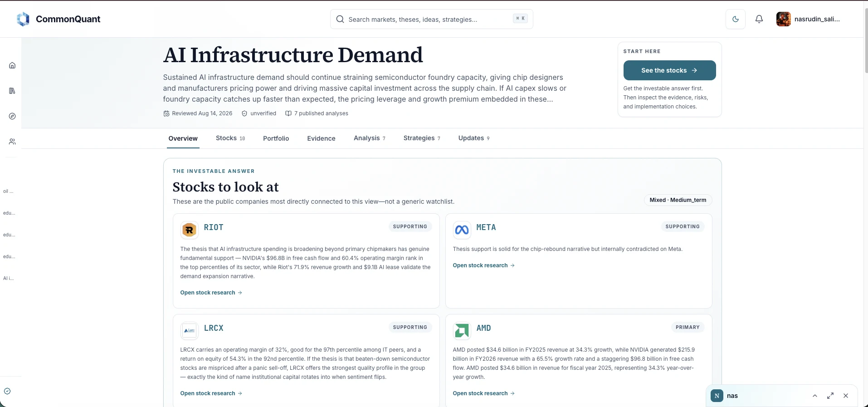Image resolution: width=868 pixels, height=407 pixels.
Task: Click the META company logo
Action: (x=462, y=230)
